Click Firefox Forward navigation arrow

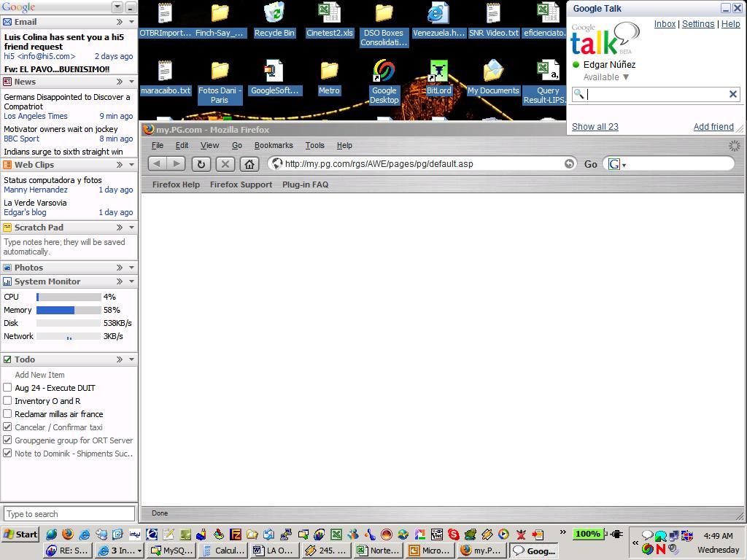(177, 164)
